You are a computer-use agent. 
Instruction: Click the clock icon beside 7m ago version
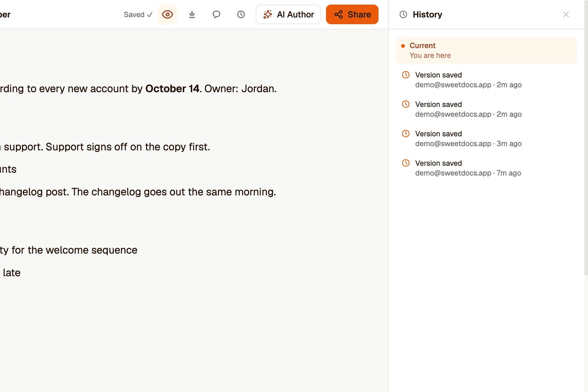[406, 163]
